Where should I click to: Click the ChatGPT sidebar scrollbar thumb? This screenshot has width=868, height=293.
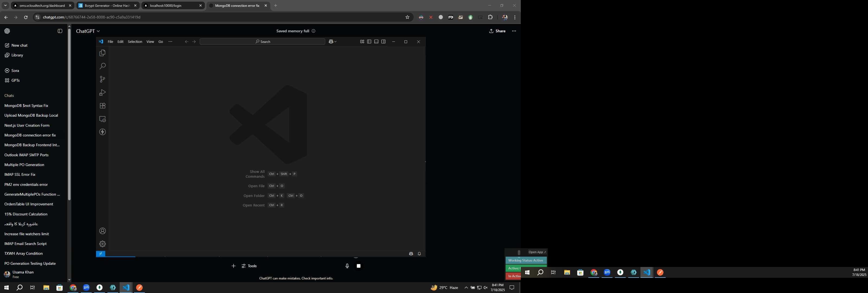tap(69, 115)
